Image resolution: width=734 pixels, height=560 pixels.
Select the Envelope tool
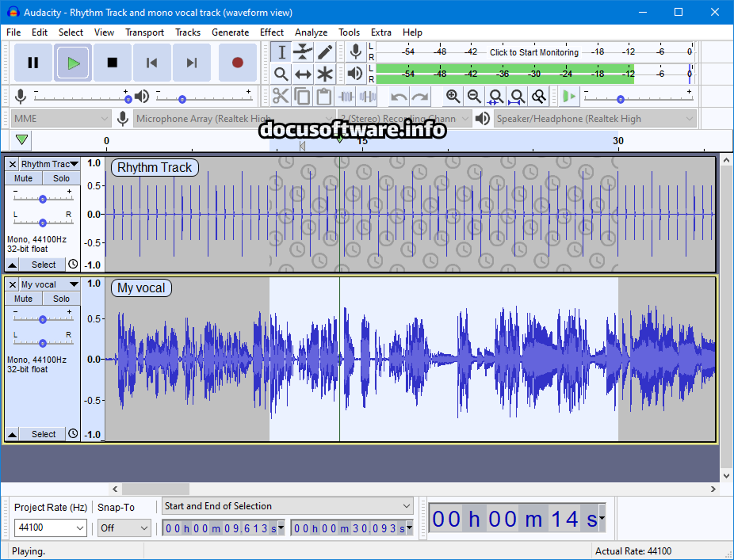[x=303, y=52]
